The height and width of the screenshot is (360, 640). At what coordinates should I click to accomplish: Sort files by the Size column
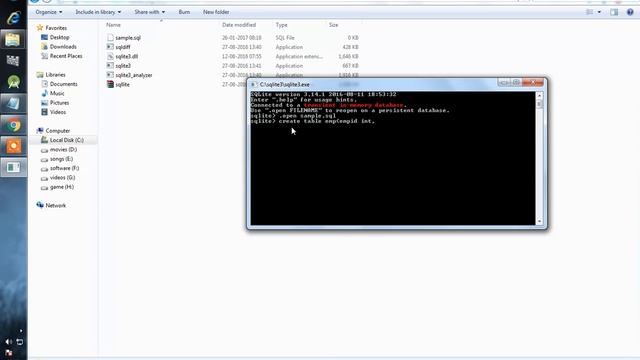pos(333,25)
